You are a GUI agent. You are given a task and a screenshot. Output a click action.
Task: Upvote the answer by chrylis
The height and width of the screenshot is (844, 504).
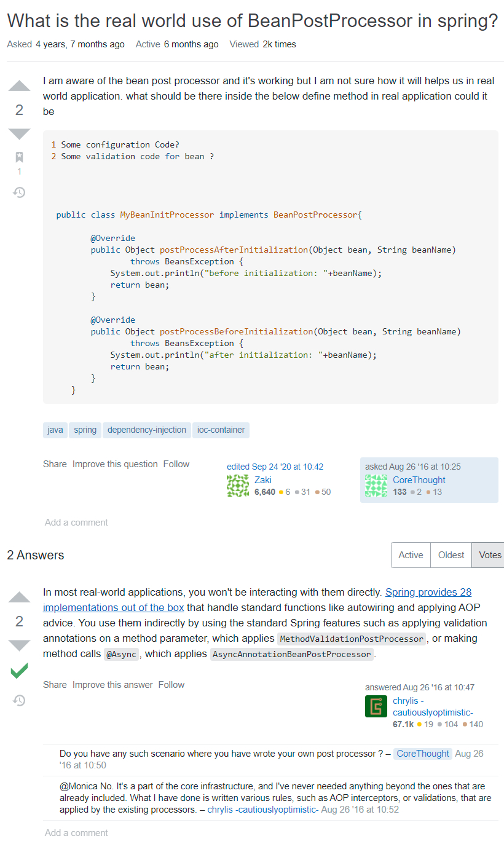click(19, 598)
